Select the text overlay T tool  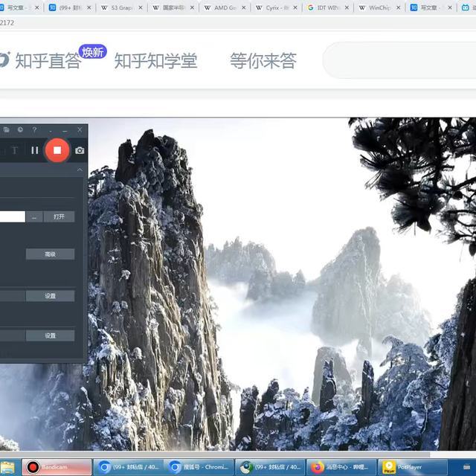tap(14, 150)
